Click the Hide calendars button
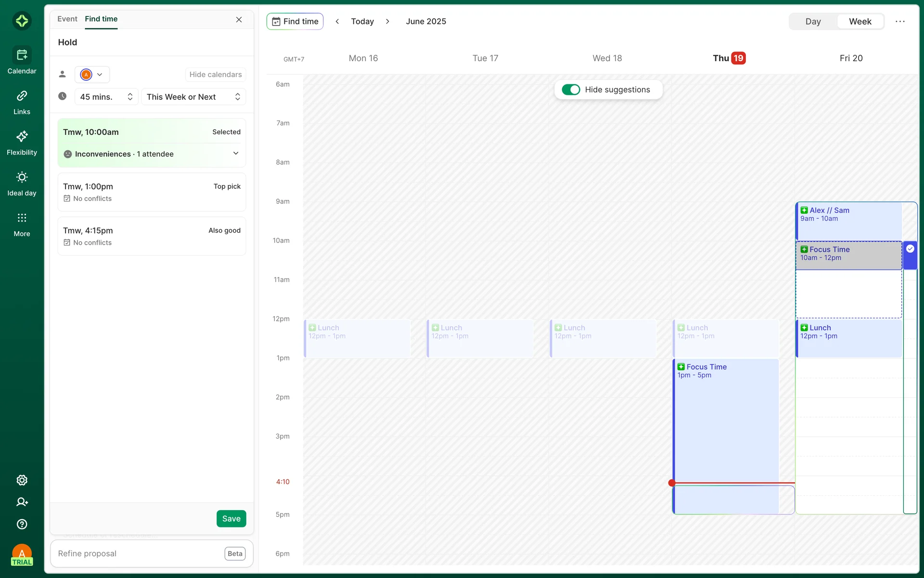924x578 pixels. pos(215,75)
